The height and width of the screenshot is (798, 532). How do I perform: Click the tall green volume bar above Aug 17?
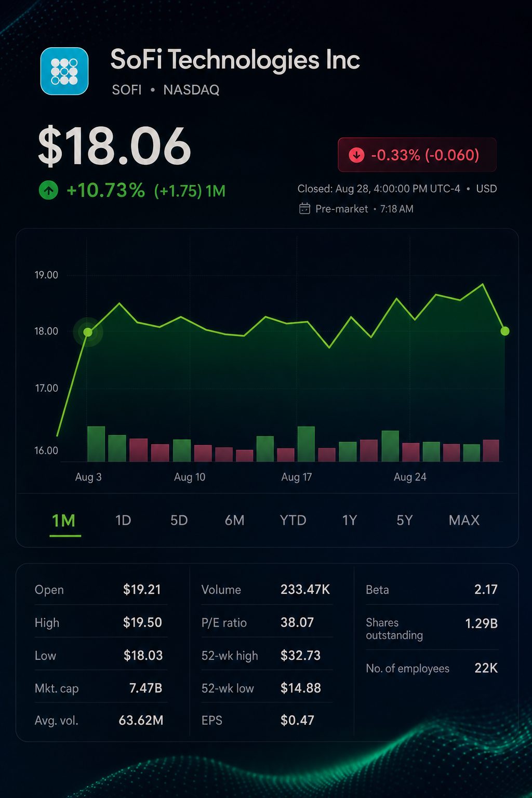tap(306, 444)
